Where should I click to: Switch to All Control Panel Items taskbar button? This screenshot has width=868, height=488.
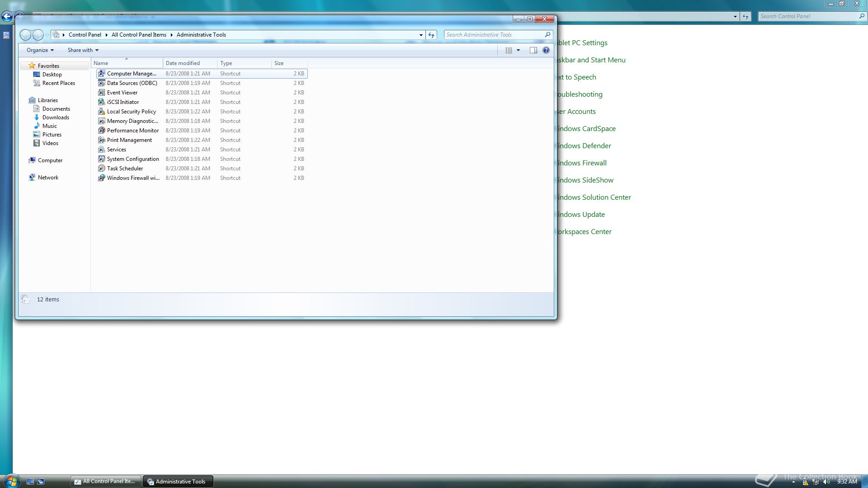[106, 481]
